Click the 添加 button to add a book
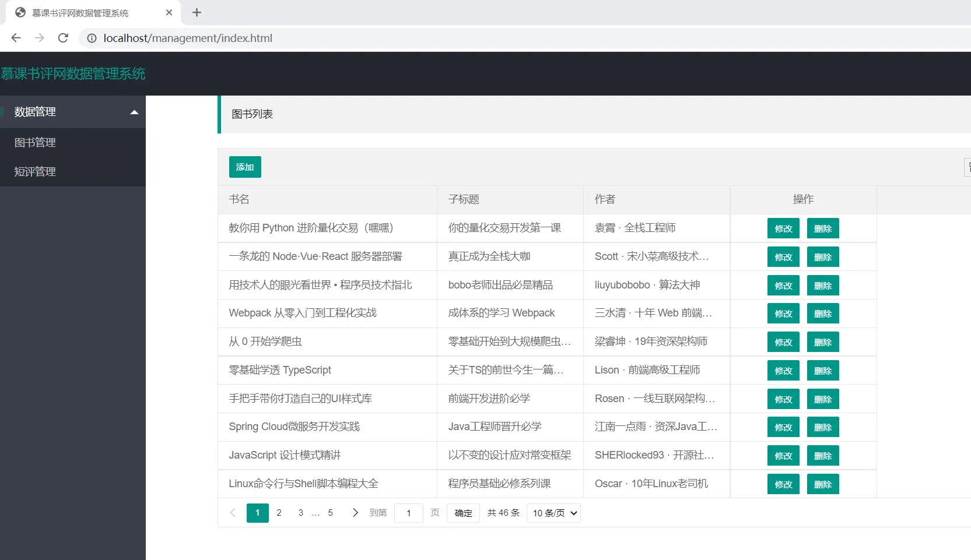Viewport: 971px width, 560px height. coord(245,167)
